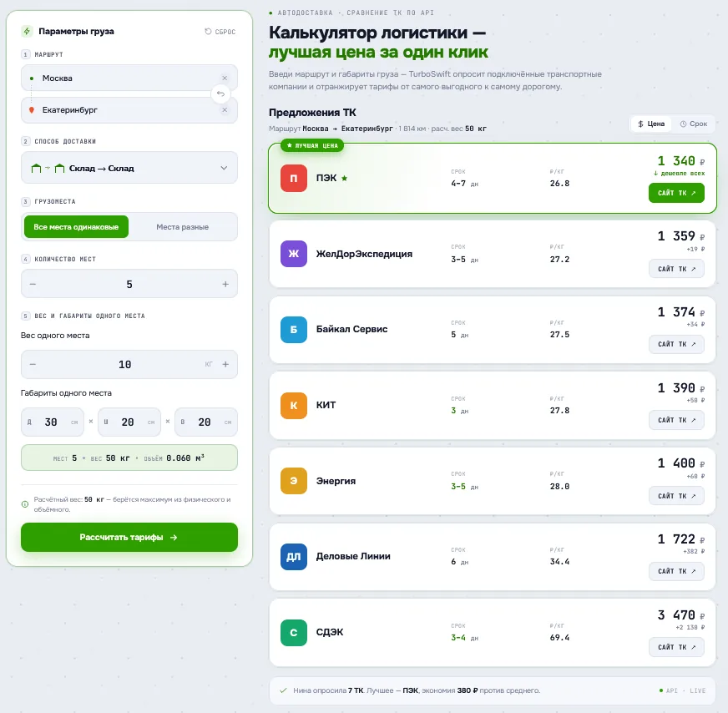Click the chevron arrow of delivery method
728x713 pixels.
click(x=224, y=168)
